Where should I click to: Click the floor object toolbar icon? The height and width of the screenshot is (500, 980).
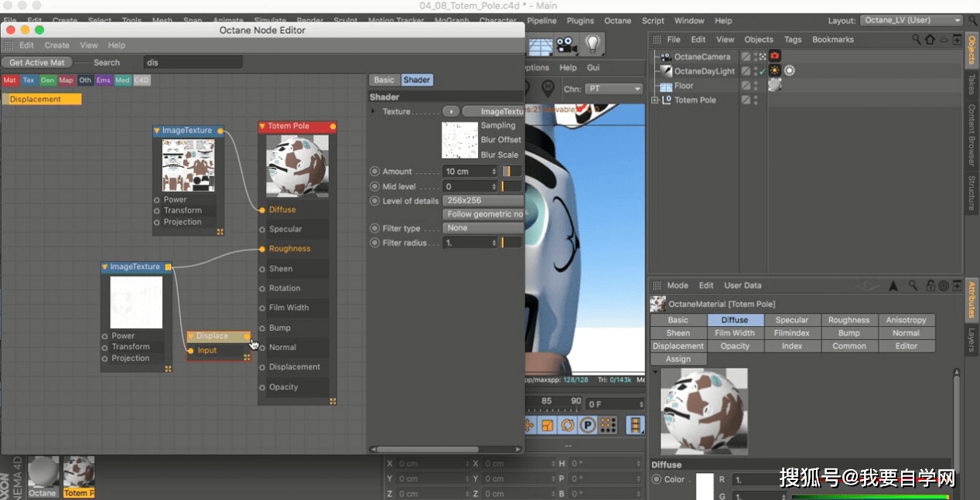click(541, 44)
